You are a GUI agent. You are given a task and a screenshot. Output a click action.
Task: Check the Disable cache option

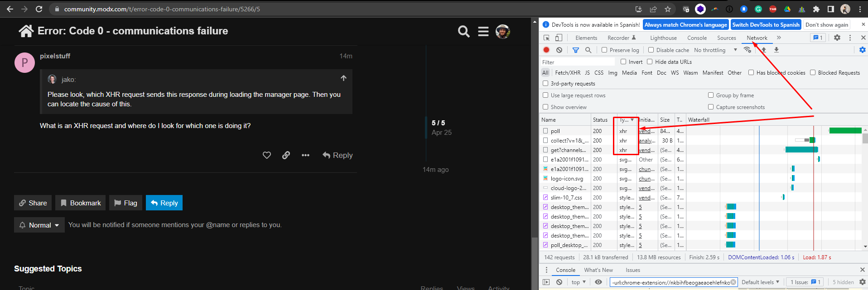[651, 50]
